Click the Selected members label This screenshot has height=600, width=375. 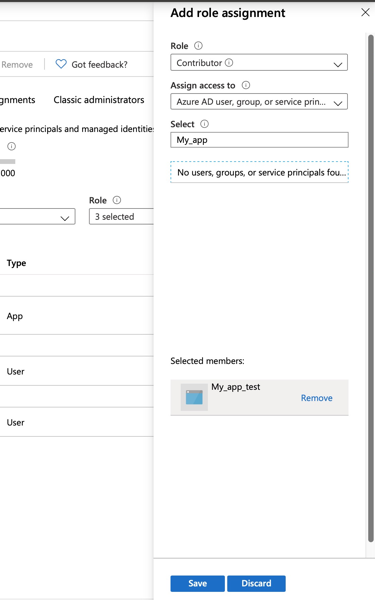point(207,361)
